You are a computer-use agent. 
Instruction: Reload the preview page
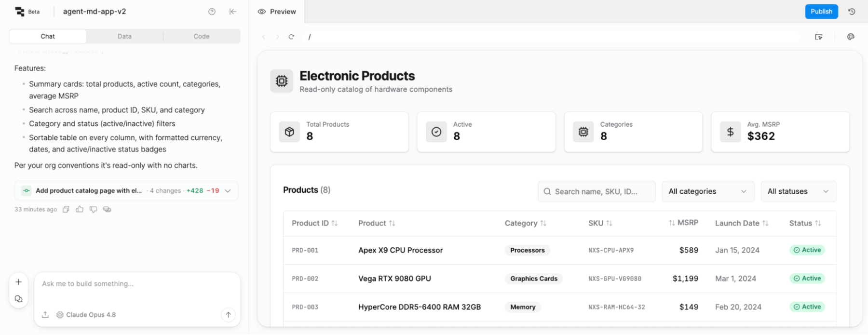pos(291,37)
